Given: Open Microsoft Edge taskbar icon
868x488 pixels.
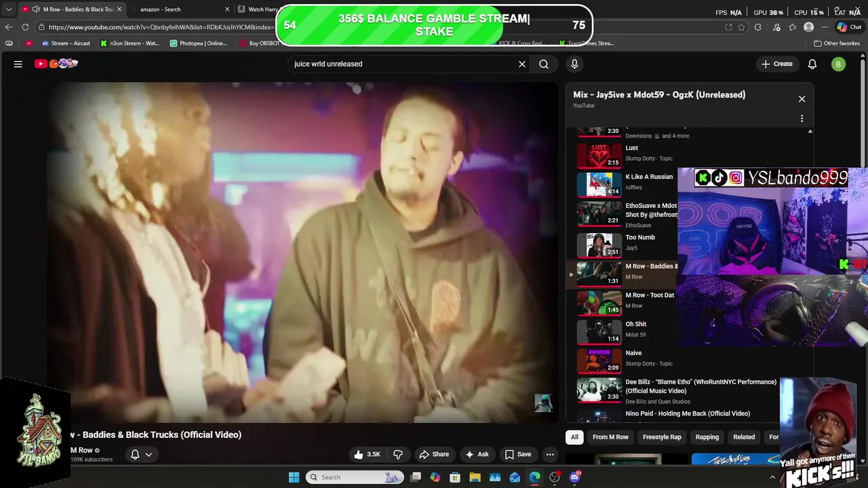Looking at the screenshot, I should (535, 477).
